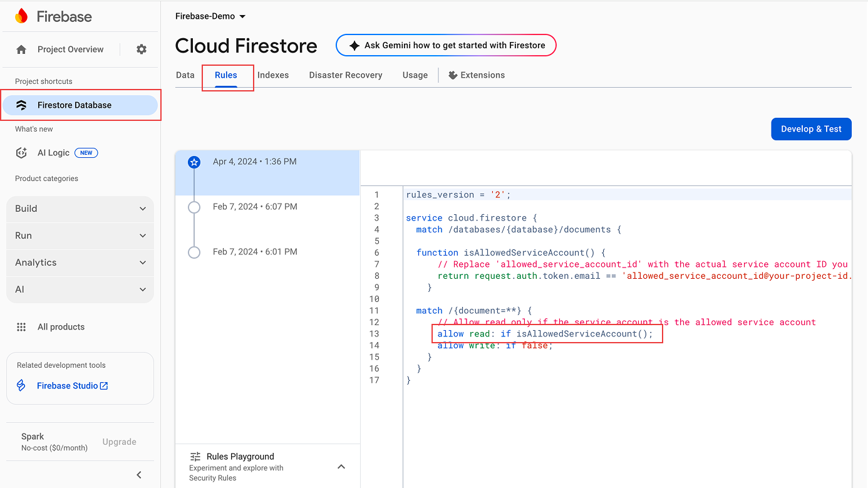The height and width of the screenshot is (488, 868).
Task: Open All products in sidebar
Action: tap(61, 327)
